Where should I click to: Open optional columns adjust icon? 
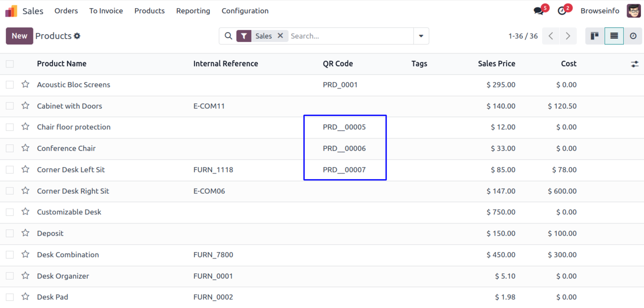pos(635,64)
